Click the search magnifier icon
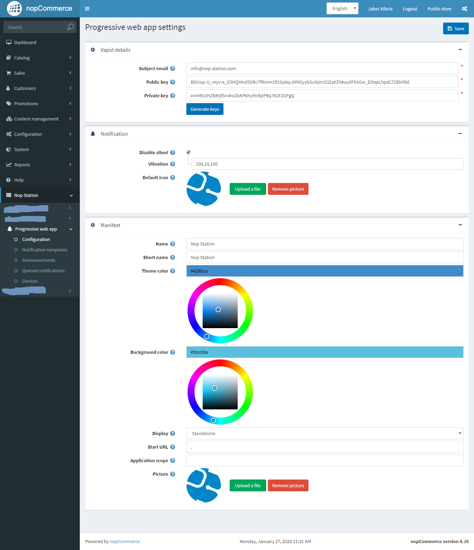474x550 pixels. coord(71,27)
